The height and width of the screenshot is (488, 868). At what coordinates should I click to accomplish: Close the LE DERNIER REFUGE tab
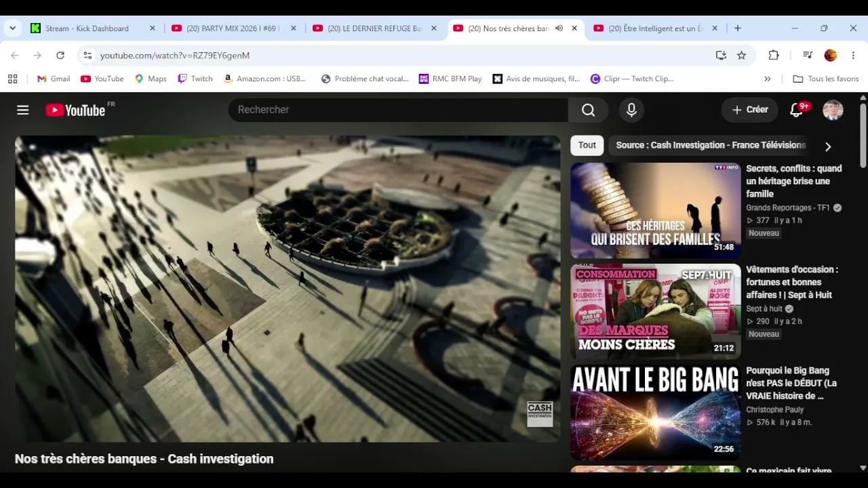pyautogui.click(x=434, y=28)
